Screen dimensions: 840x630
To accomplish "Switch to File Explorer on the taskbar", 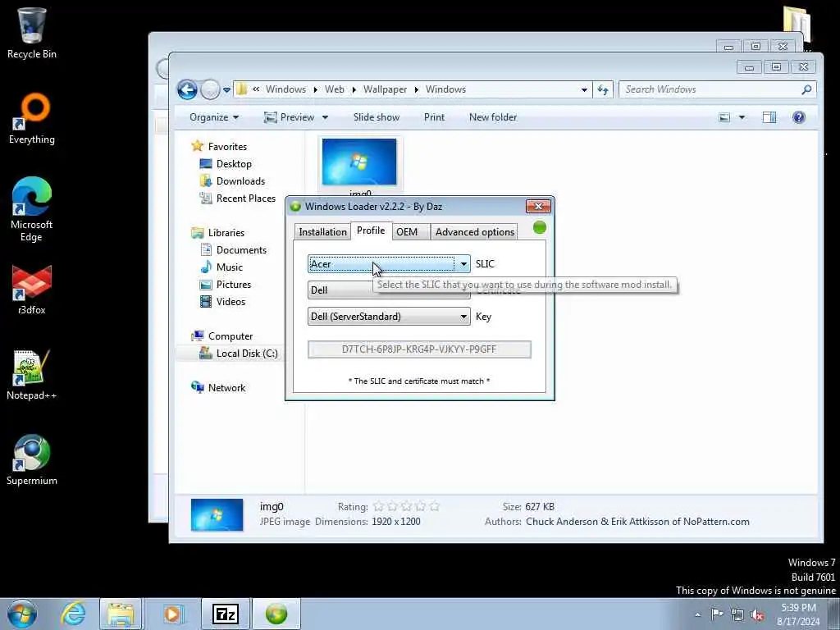I will [x=121, y=614].
